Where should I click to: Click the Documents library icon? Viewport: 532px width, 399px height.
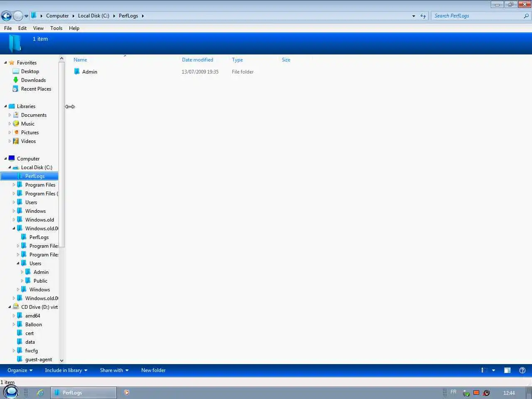[x=16, y=115]
